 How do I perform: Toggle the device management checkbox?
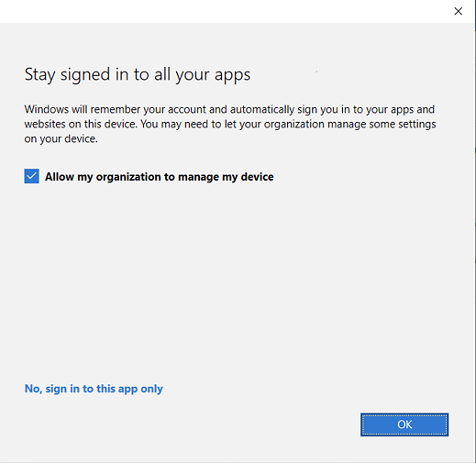tap(31, 176)
